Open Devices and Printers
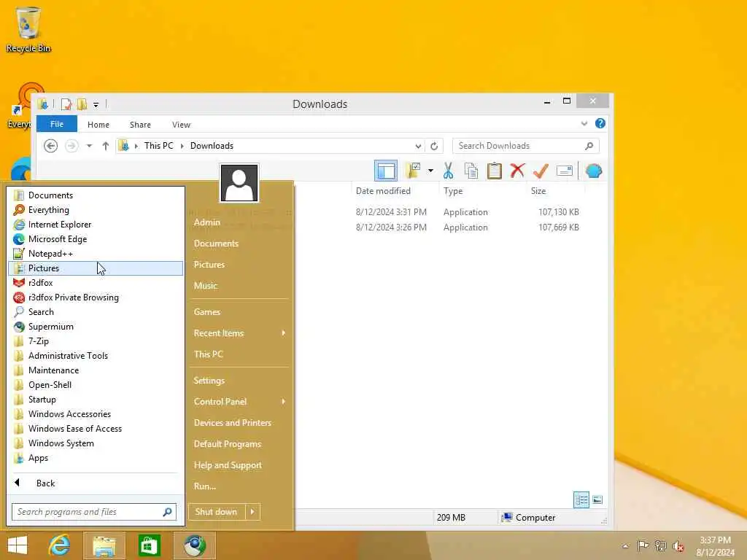747x560 pixels. click(x=240, y=423)
